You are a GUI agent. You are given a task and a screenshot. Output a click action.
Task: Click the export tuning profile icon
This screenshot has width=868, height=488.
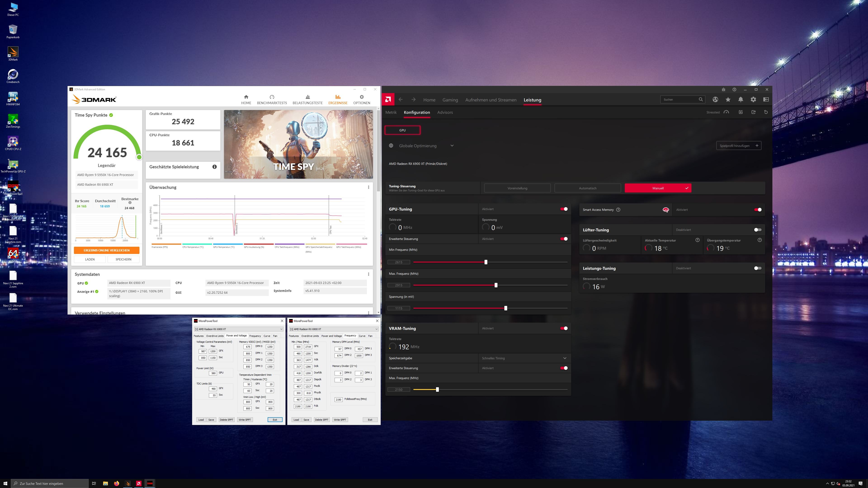753,112
